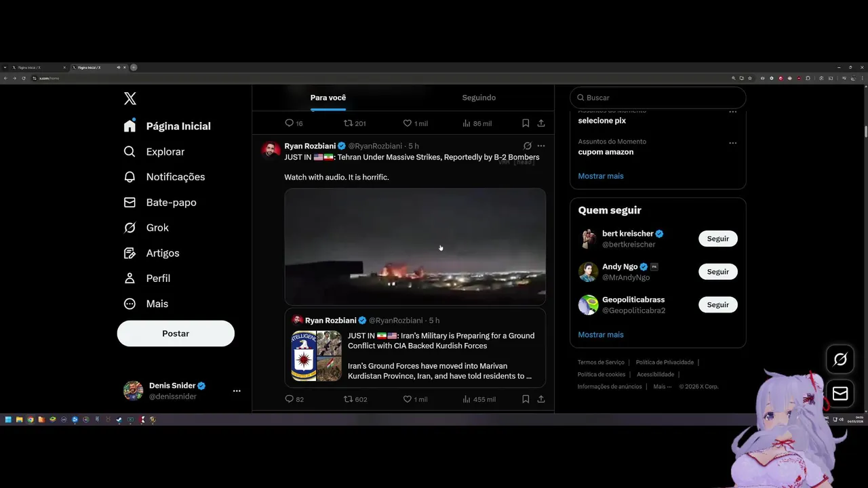Share the upper post beside 86 mil

coord(541,123)
